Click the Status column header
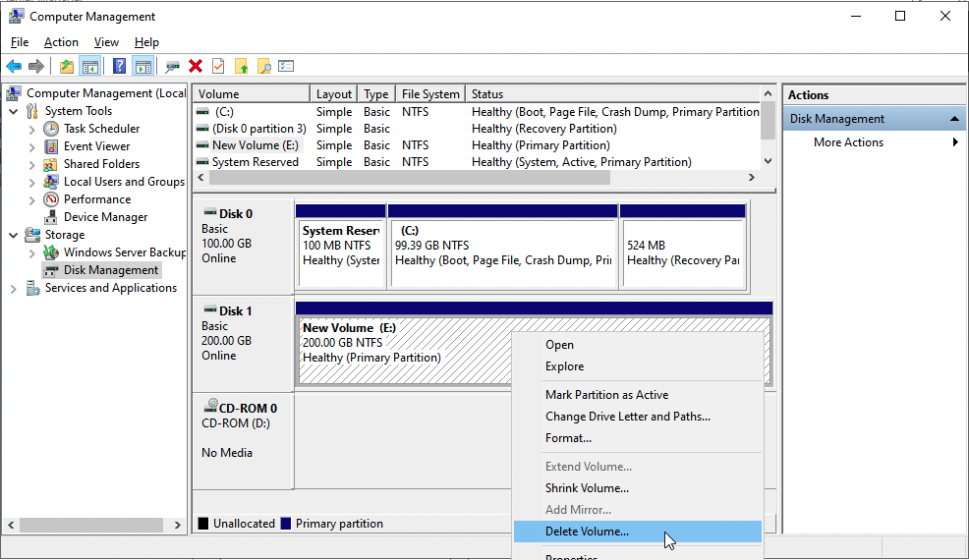This screenshot has width=969, height=560. click(x=612, y=94)
